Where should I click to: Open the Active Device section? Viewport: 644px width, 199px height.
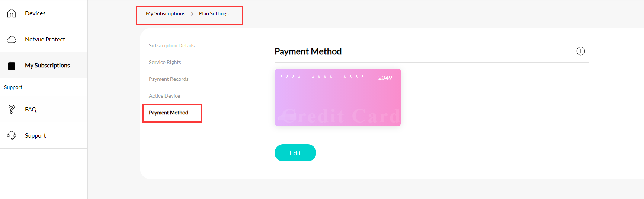click(x=164, y=96)
